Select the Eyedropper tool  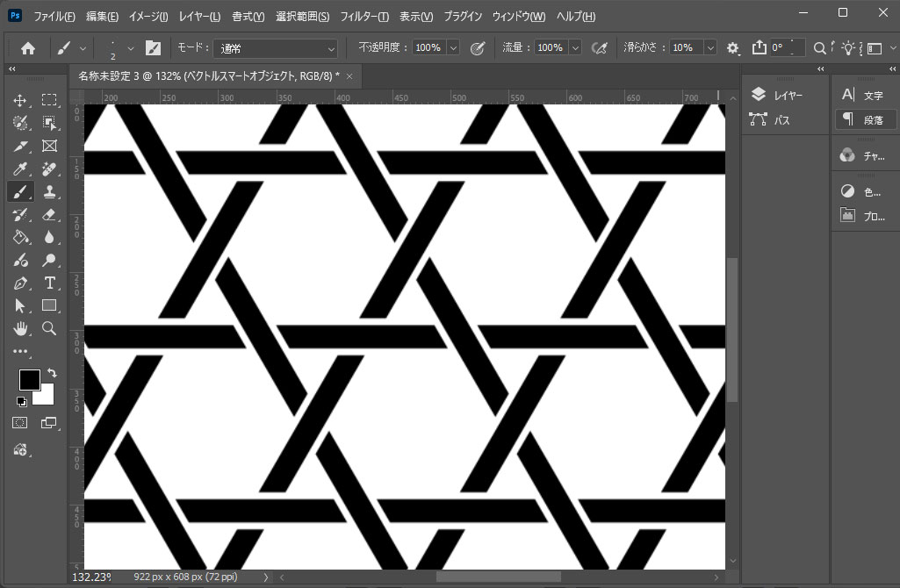pyautogui.click(x=20, y=169)
